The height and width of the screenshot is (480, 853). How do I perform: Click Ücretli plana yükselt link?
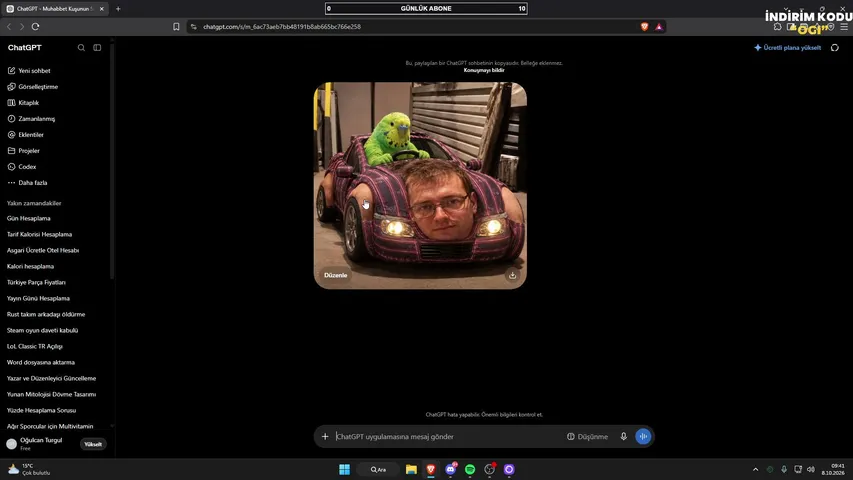(x=788, y=48)
